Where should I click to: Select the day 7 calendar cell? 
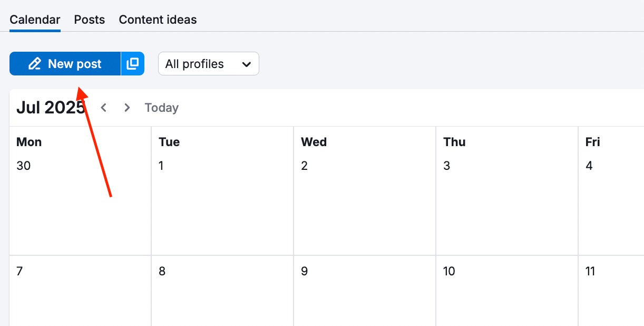tap(80, 295)
